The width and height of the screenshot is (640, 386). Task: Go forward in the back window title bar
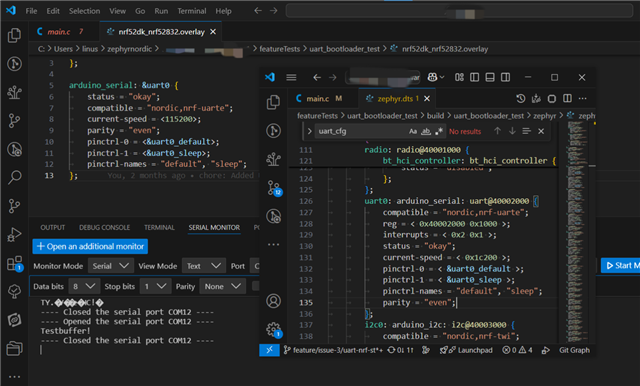coord(273,11)
